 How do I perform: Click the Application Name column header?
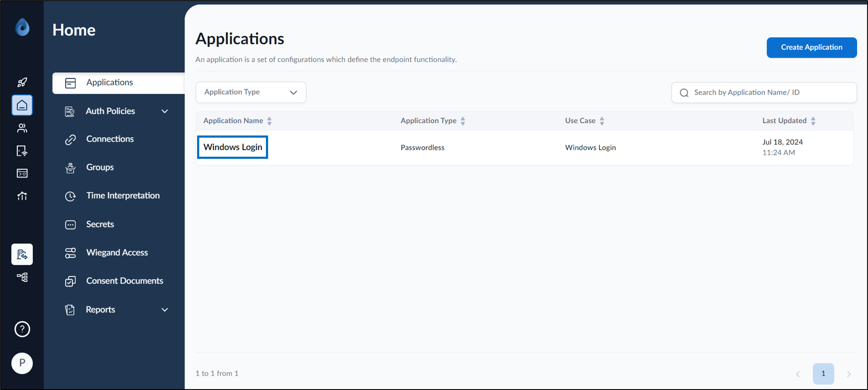point(233,121)
